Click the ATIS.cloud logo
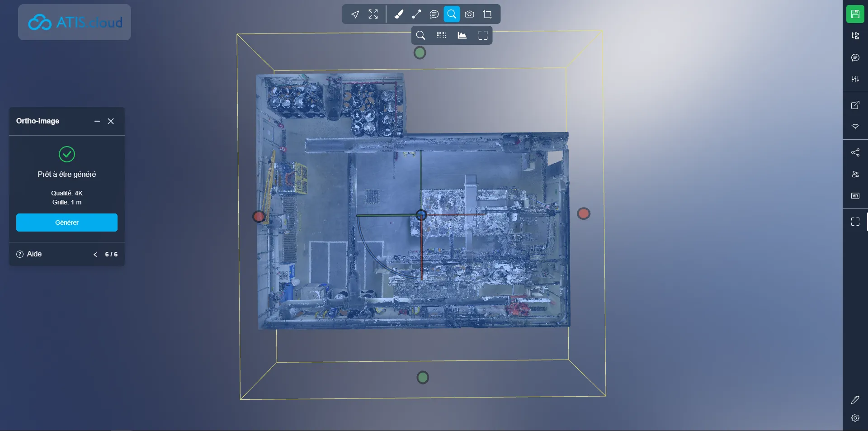Screen dimensions: 868x431 (75, 22)
